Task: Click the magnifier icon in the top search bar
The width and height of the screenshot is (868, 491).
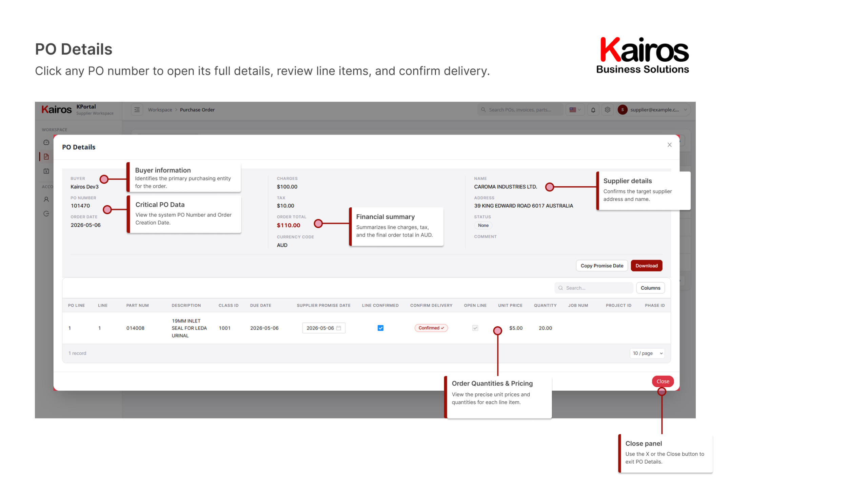Action: tap(484, 110)
